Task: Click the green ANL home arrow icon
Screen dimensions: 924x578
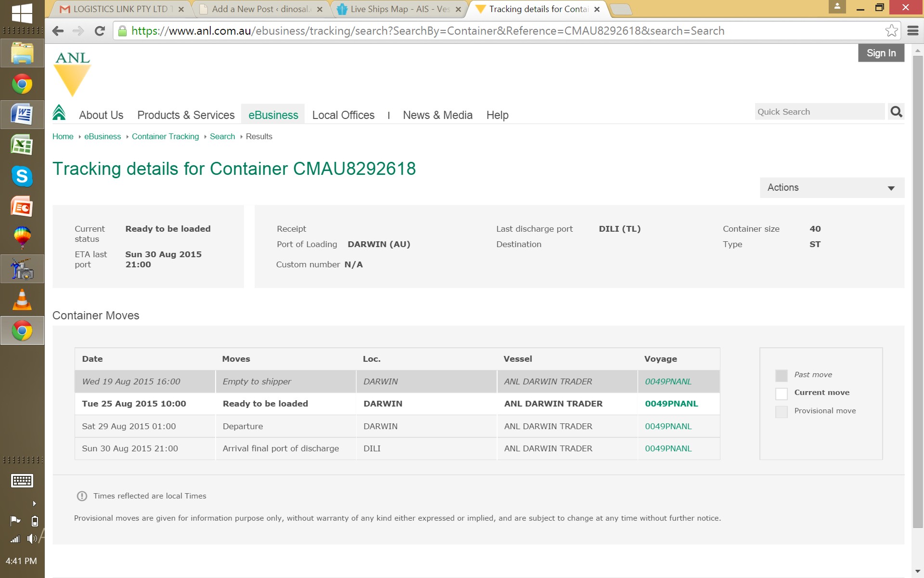Action: tap(59, 113)
